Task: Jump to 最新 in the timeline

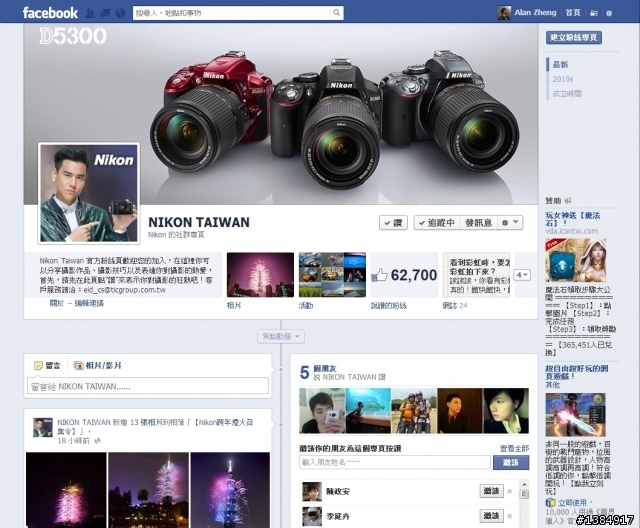Action: [x=560, y=64]
